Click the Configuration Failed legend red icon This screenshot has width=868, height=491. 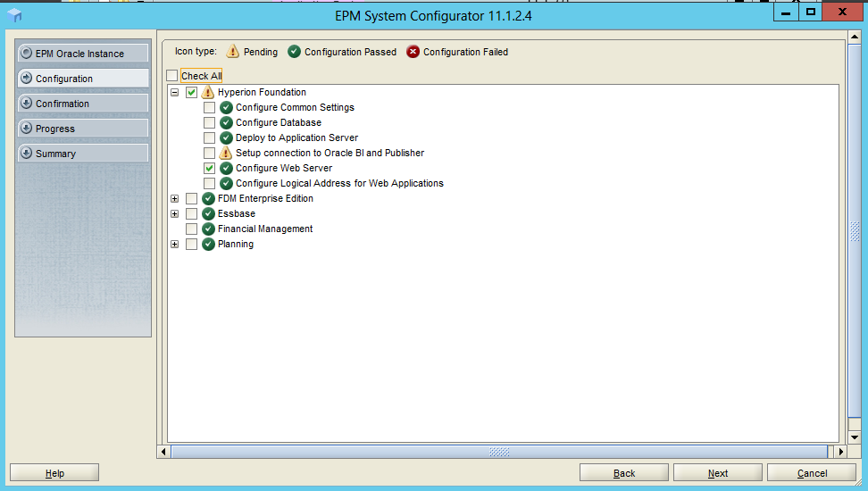click(413, 52)
